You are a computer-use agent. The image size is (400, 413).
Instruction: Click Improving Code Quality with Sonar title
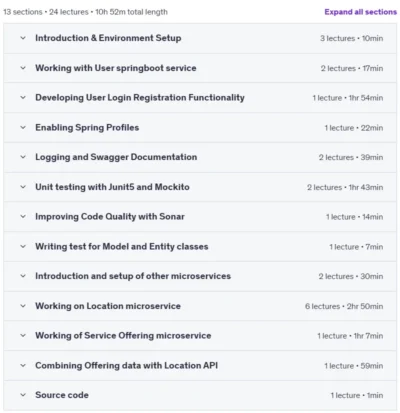tap(110, 217)
